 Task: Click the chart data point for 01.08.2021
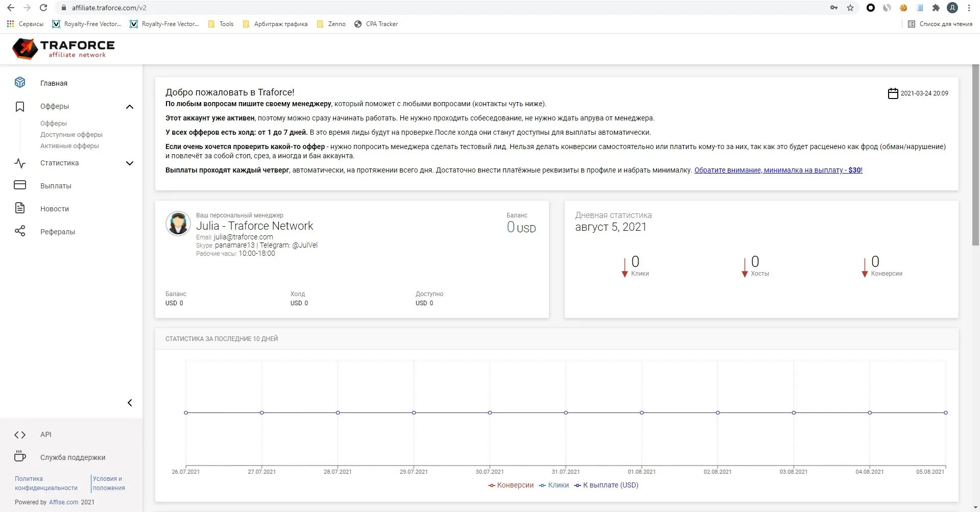(642, 412)
